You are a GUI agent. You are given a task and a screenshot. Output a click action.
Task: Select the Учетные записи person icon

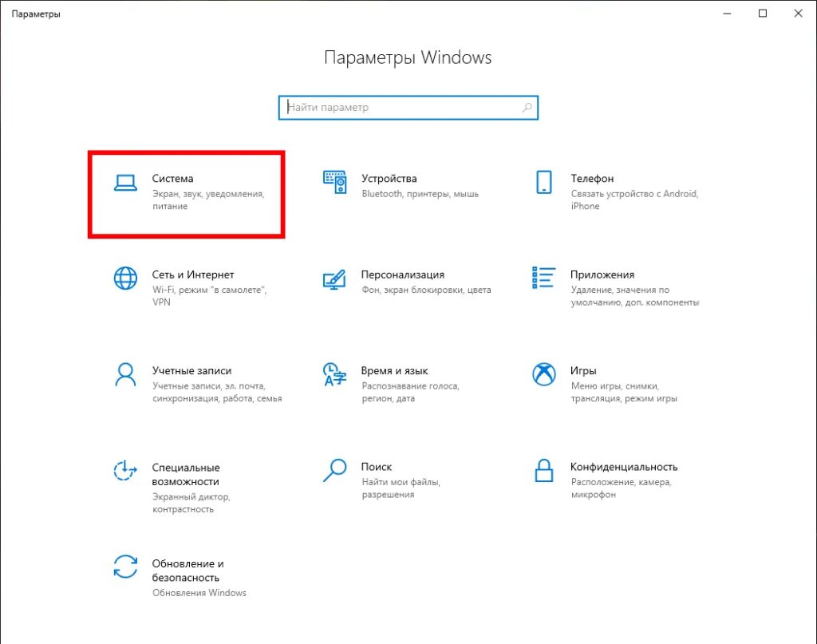125,374
